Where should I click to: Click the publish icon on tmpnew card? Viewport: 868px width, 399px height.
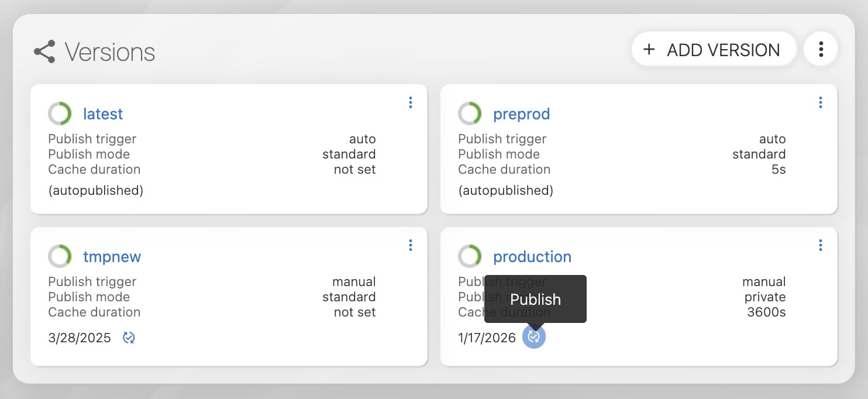click(129, 338)
